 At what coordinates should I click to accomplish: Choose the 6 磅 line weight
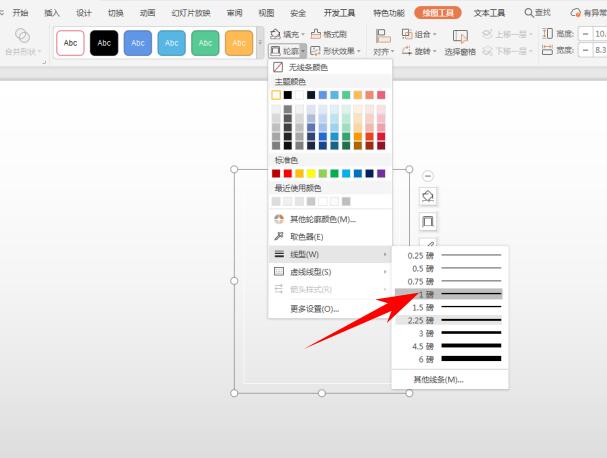(x=450, y=358)
